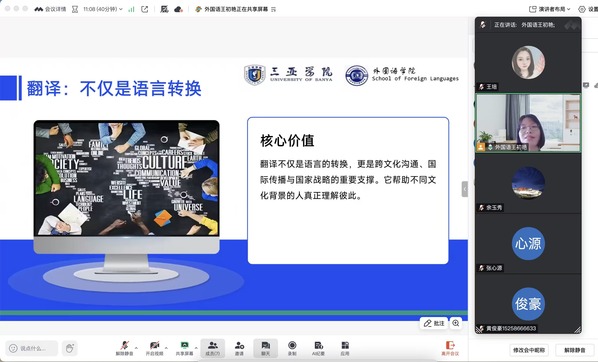Click the 离开会议 leave meeting button
The image size is (598, 362).
tap(450, 349)
